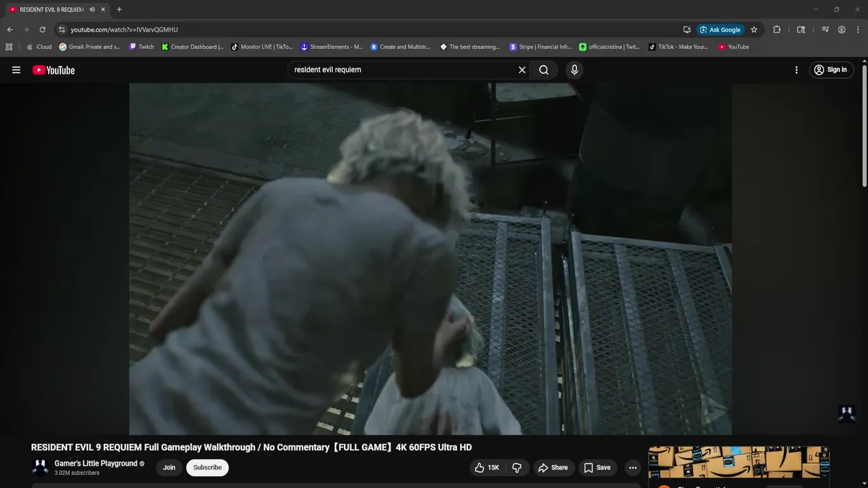The width and height of the screenshot is (868, 488).
Task: Select the URL in the address bar
Action: point(124,30)
